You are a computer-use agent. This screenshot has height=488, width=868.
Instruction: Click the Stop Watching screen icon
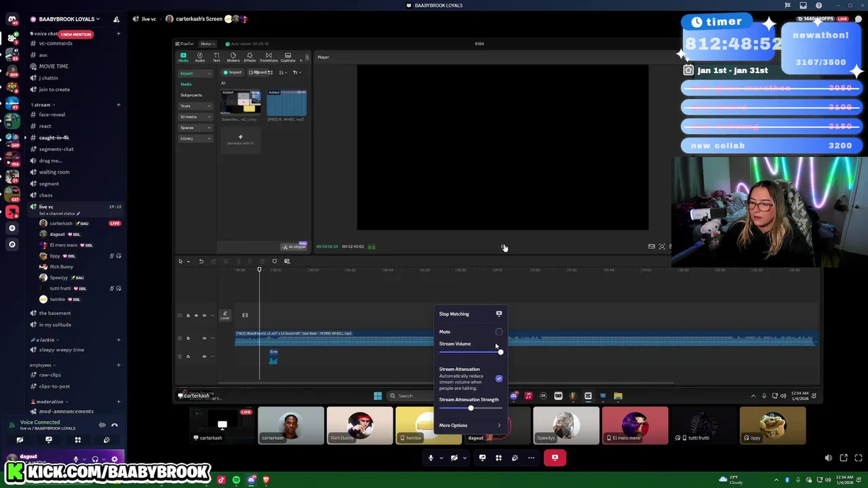click(x=499, y=314)
